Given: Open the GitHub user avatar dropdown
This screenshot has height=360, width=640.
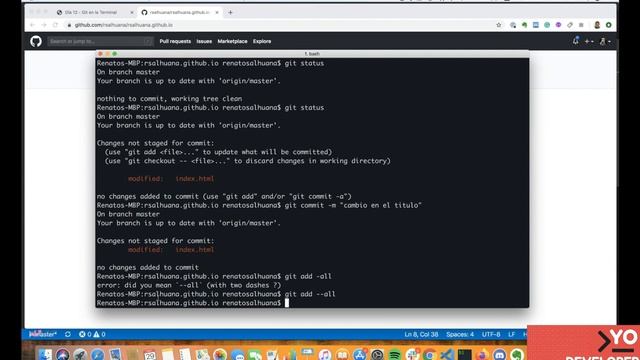Looking at the screenshot, I should tap(605, 41).
